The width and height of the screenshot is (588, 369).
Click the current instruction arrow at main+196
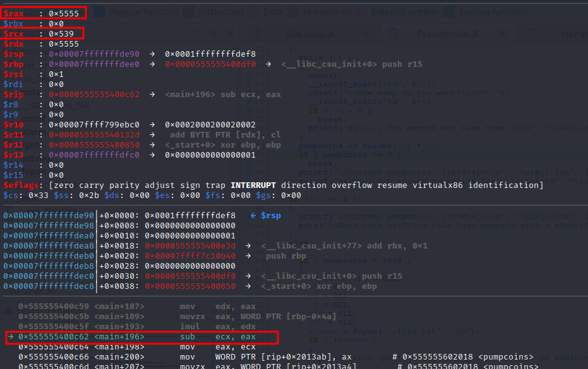point(11,337)
